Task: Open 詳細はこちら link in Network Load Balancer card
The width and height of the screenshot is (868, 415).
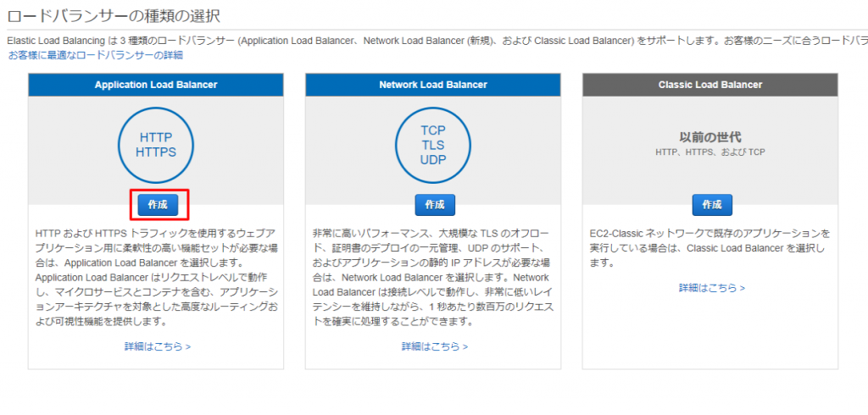Action: (x=435, y=347)
